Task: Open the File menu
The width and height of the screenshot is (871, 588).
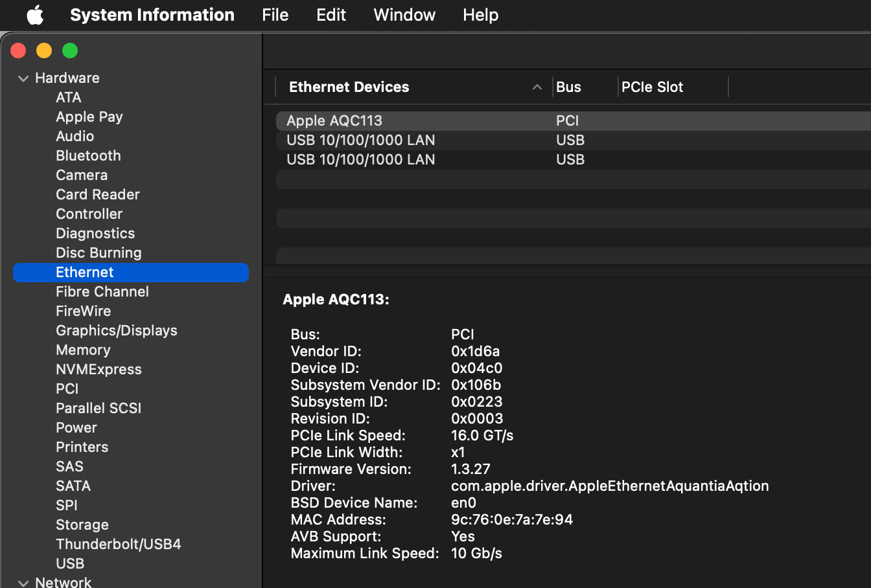Action: tap(275, 15)
